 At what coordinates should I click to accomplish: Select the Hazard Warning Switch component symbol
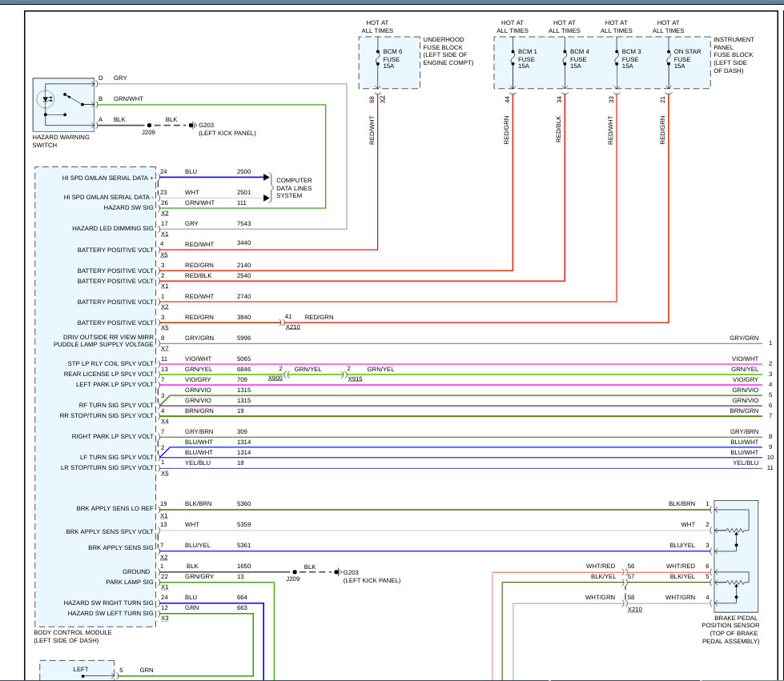pos(63,104)
